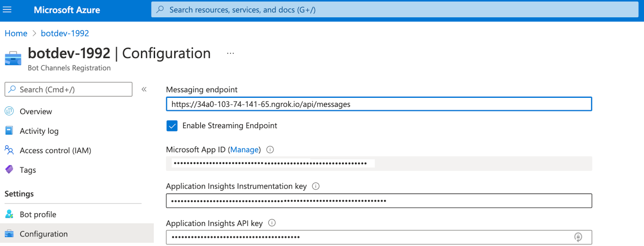Click the Messaging endpoint label

tap(202, 90)
